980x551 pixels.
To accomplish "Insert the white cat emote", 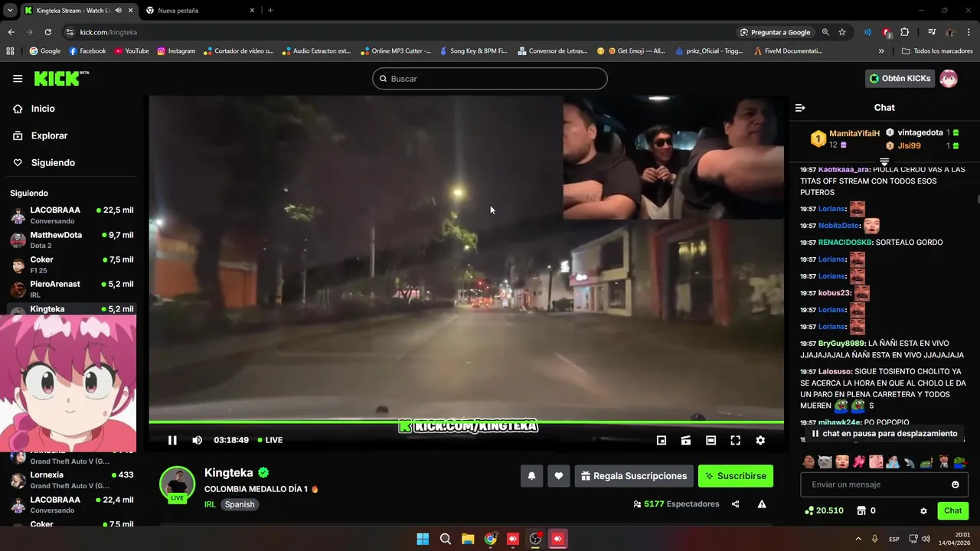I will pos(825,461).
